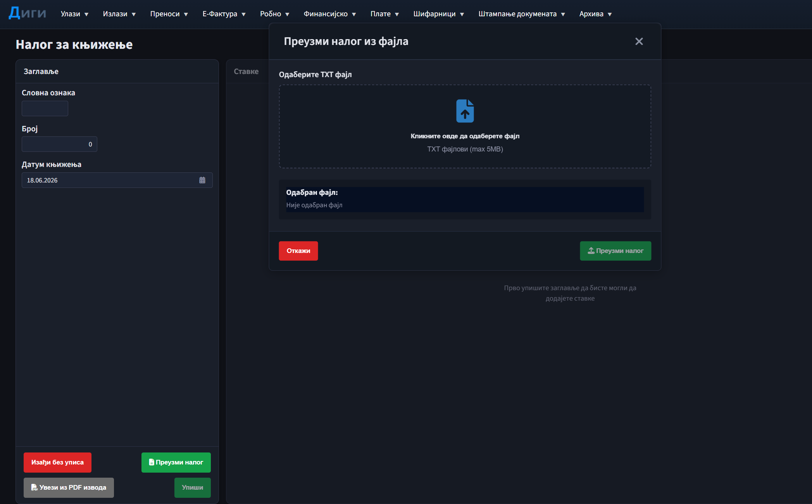Click the green Преузми налог button in Заглавље panel
Screen dimensions: 812x504
tap(176, 463)
